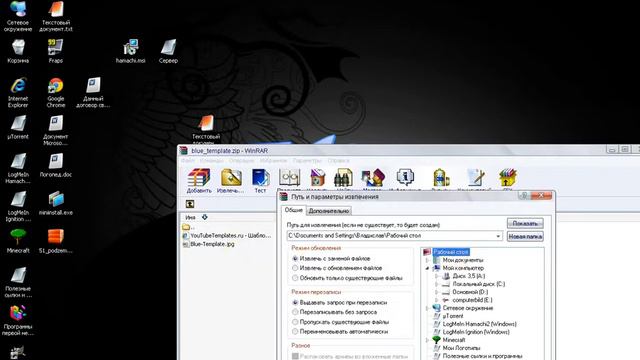Screen dimensions: 640x360
Task: Click the comment notepad icon in WinRAR toolbar
Action: [x=475, y=179]
